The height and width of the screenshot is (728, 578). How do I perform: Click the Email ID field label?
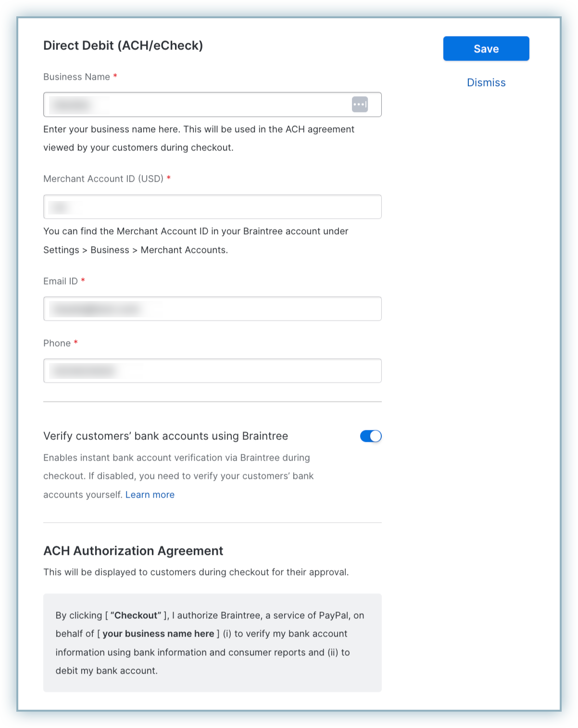61,281
